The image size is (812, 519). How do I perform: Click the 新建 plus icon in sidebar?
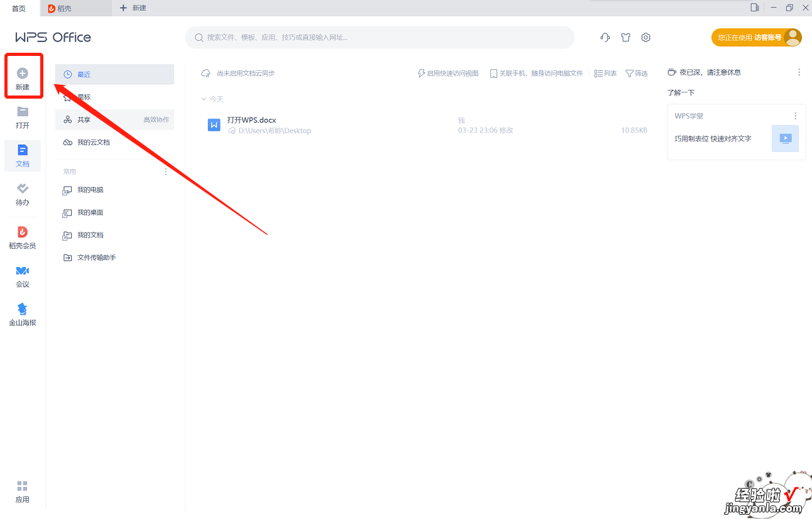click(x=23, y=74)
